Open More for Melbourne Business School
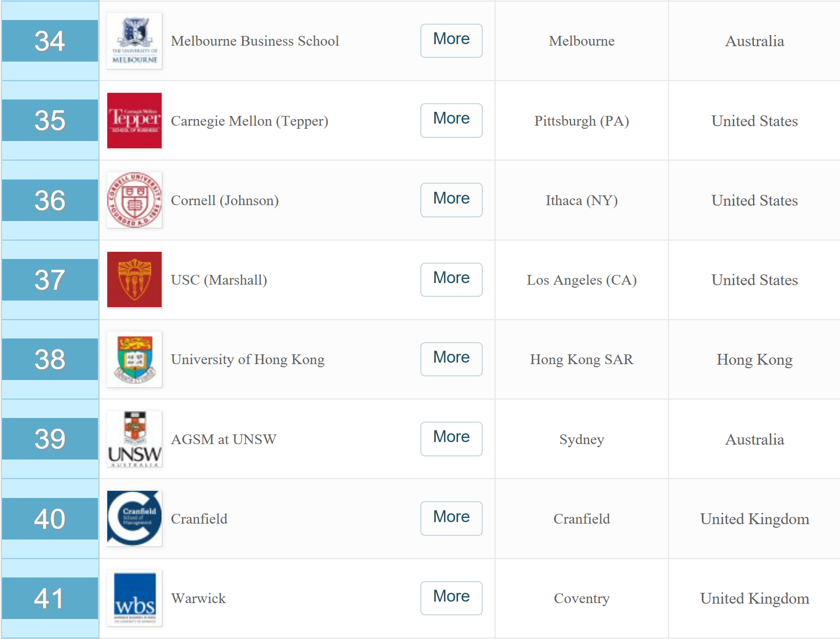 click(x=452, y=41)
